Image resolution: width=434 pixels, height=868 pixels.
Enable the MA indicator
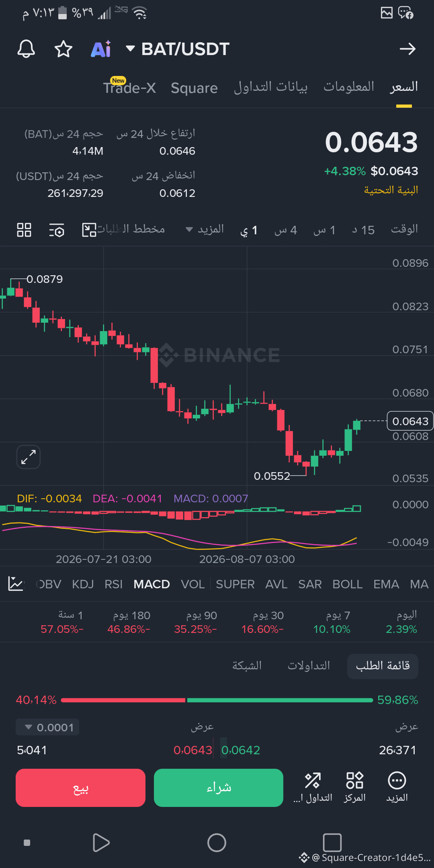[419, 584]
